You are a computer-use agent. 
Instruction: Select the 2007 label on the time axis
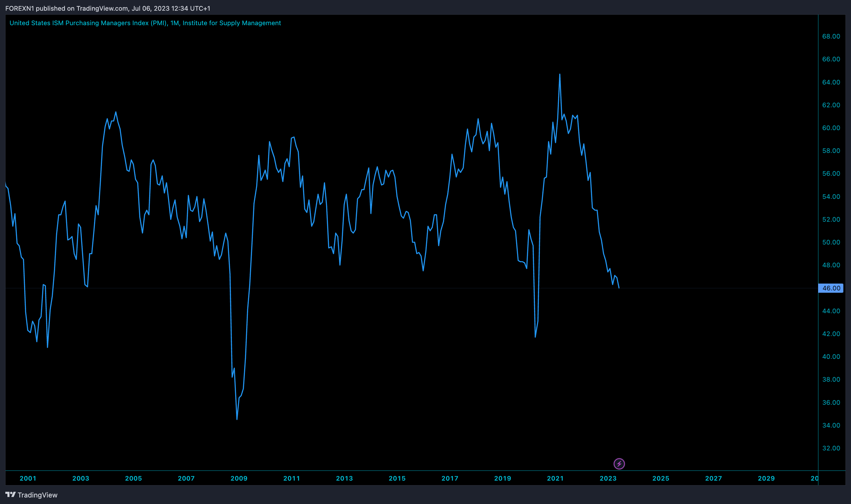tap(186, 478)
